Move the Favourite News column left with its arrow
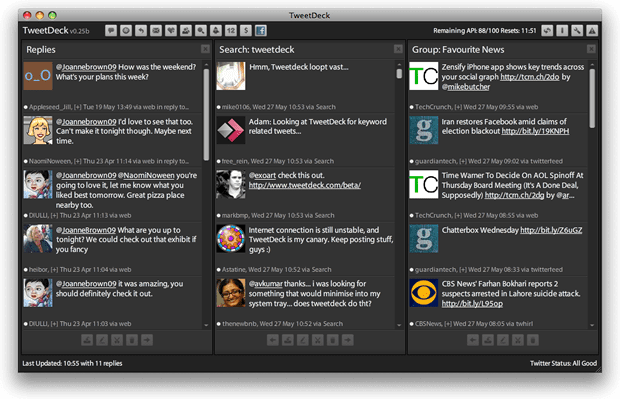The width and height of the screenshot is (620, 399). tap(473, 340)
